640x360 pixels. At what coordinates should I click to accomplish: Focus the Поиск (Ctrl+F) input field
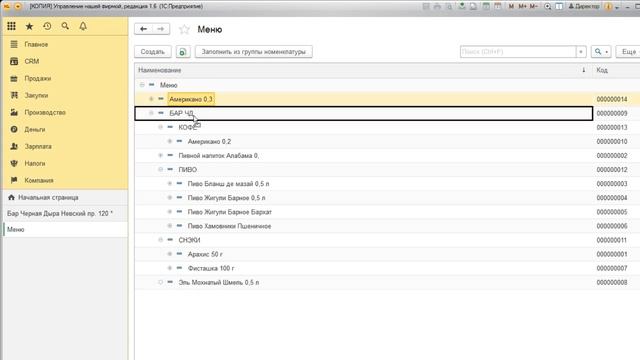518,52
